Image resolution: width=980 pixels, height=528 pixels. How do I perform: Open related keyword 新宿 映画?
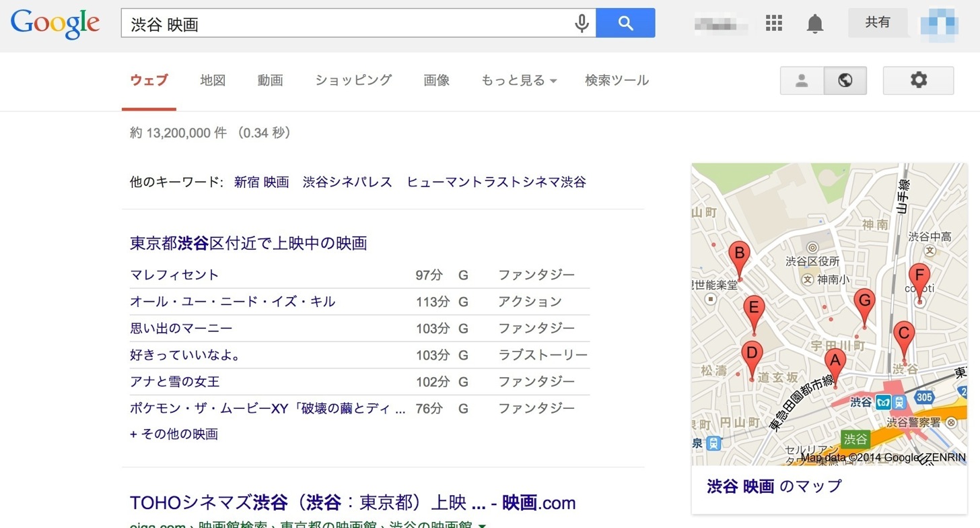(261, 182)
